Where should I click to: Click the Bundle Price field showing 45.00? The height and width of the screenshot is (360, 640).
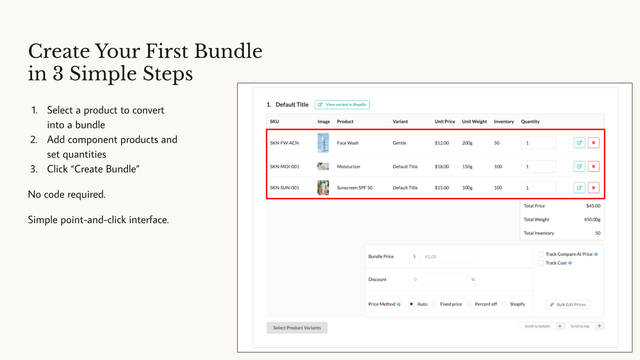coord(449,257)
